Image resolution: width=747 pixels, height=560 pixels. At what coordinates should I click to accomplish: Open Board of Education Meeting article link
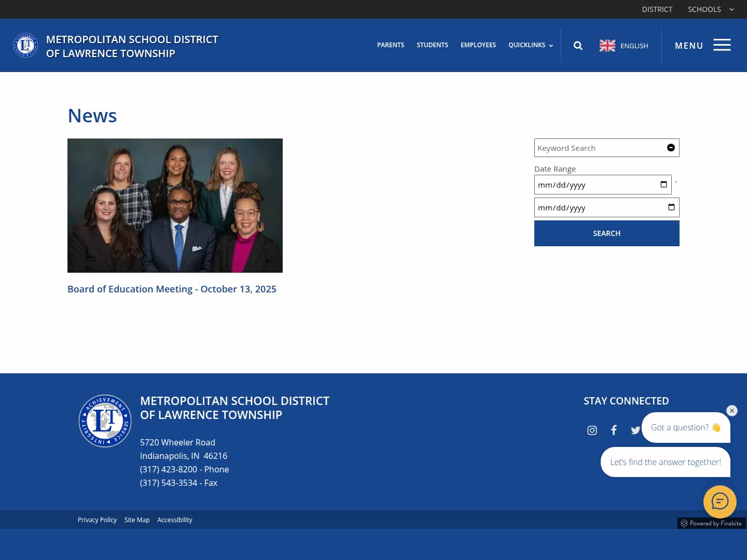(172, 289)
